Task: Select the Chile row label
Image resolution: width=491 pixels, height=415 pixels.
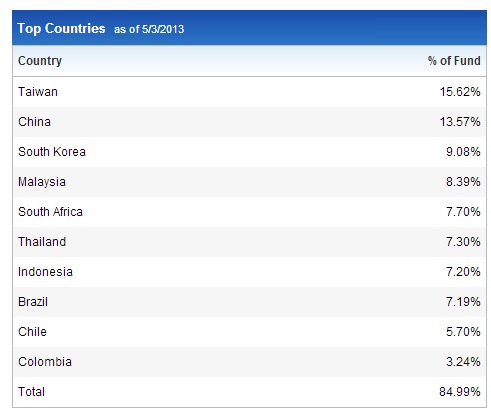Action: [x=32, y=332]
